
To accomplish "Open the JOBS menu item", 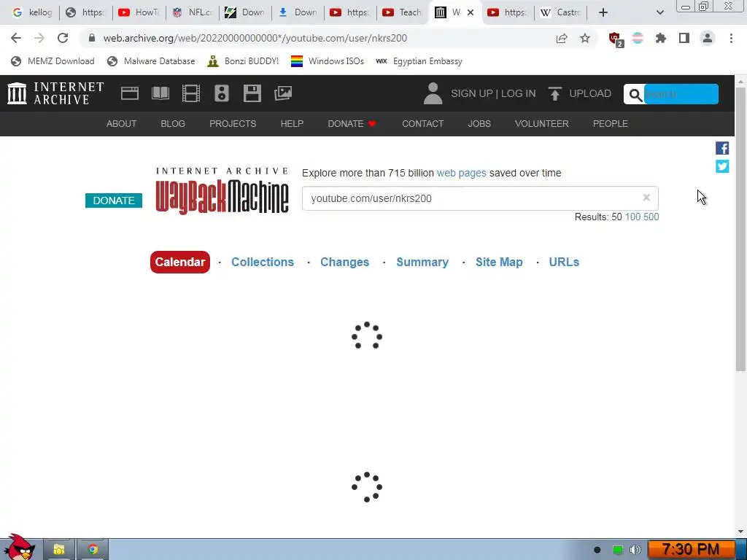I will click(479, 124).
